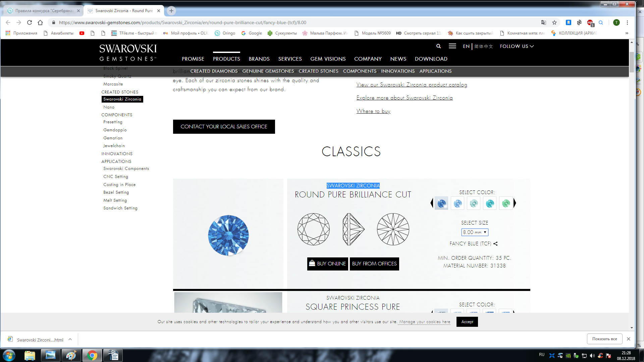Click Contact Your Local Sales Office button
644x362 pixels.
click(224, 127)
